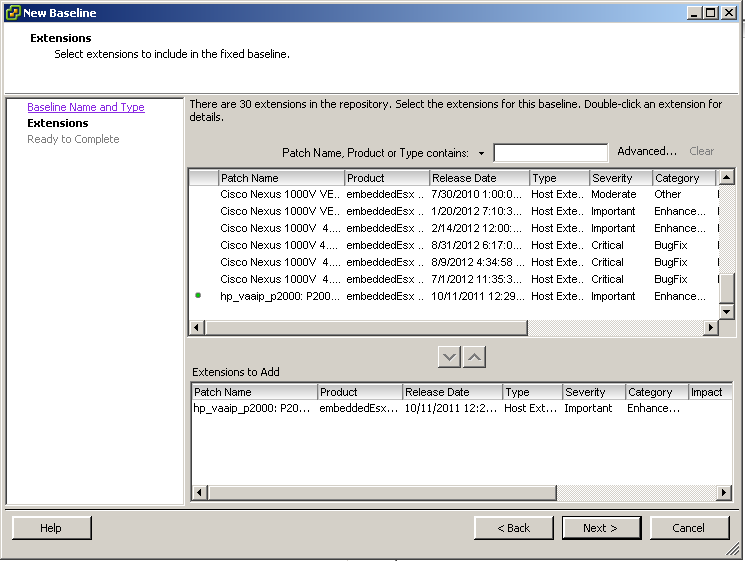745x561 pixels.
Task: Click right arrow of lower horizontal scrollbar
Action: pos(724,493)
